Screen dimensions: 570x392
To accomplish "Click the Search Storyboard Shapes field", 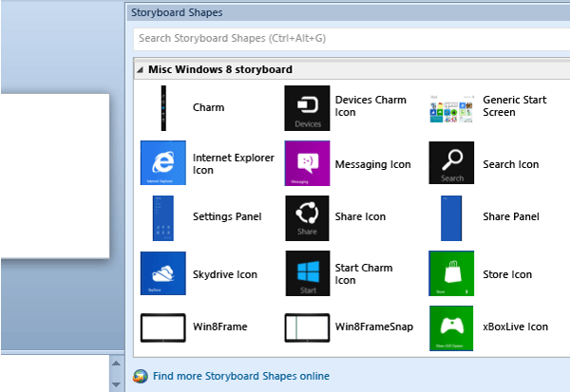I will point(351,39).
